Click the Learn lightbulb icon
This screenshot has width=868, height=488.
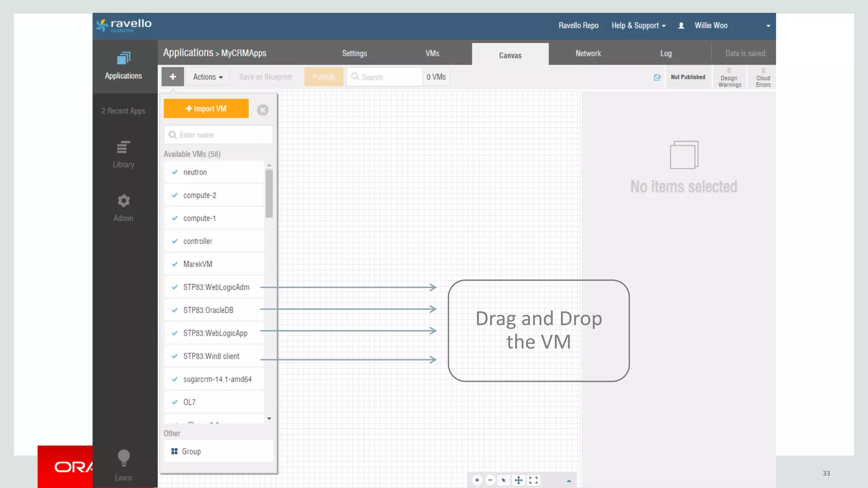123,458
